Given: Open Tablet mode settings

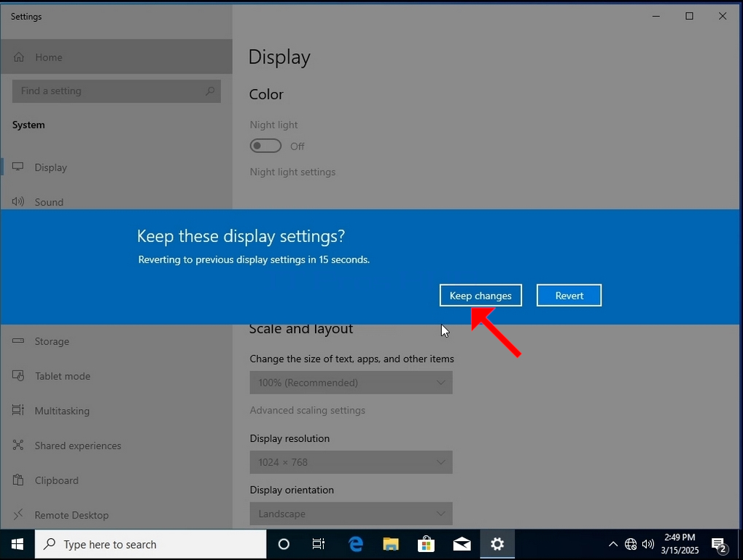Looking at the screenshot, I should pyautogui.click(x=117, y=376).
